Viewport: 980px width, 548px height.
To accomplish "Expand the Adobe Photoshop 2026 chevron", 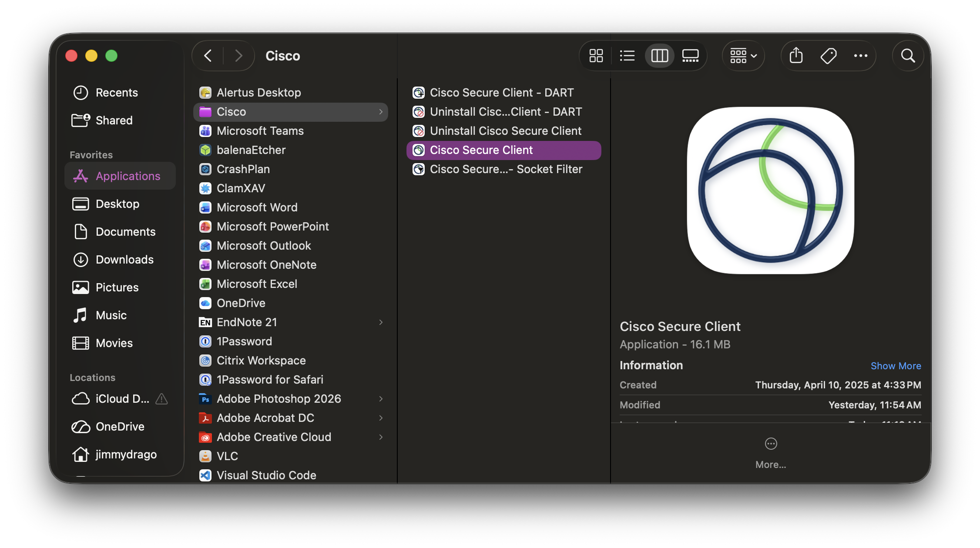I will pyautogui.click(x=381, y=399).
